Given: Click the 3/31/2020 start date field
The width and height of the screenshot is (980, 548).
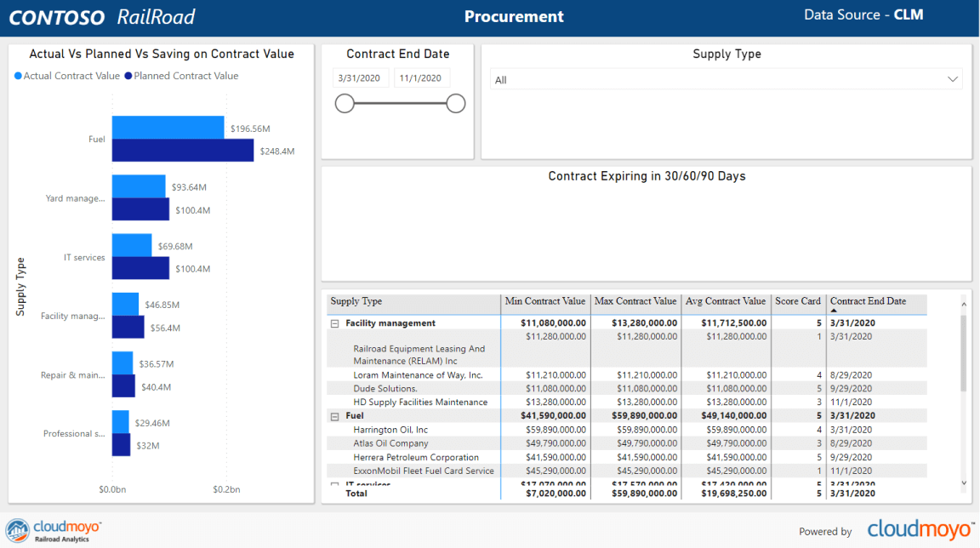Looking at the screenshot, I should coord(360,78).
